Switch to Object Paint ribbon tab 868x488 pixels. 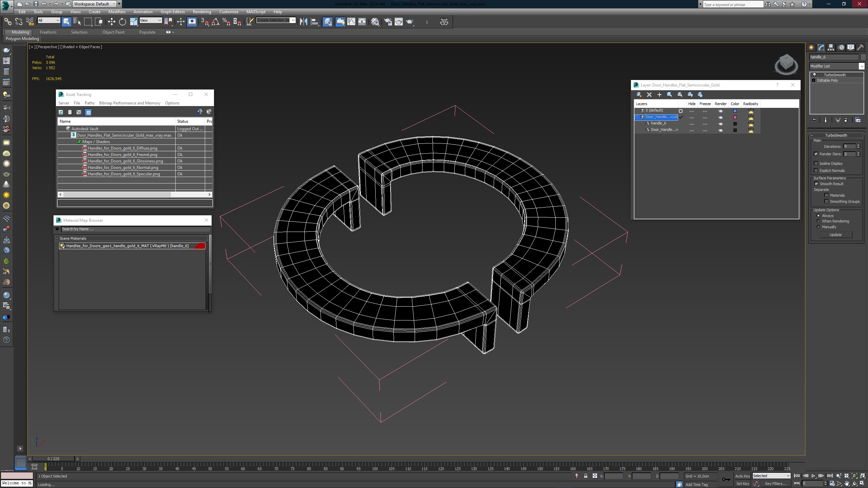(113, 32)
